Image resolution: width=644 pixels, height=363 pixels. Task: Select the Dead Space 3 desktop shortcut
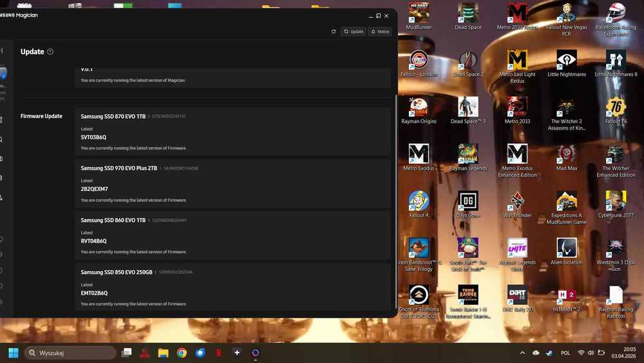[x=468, y=111]
